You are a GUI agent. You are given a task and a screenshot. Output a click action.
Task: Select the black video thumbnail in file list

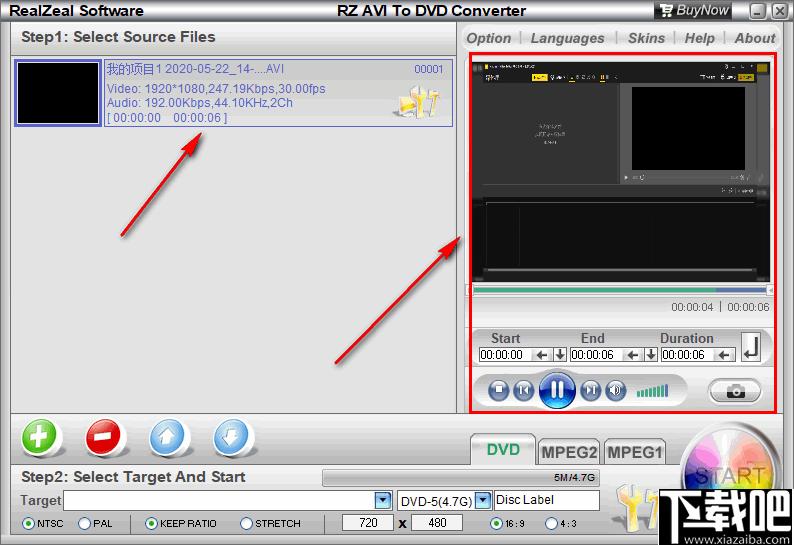[x=58, y=93]
